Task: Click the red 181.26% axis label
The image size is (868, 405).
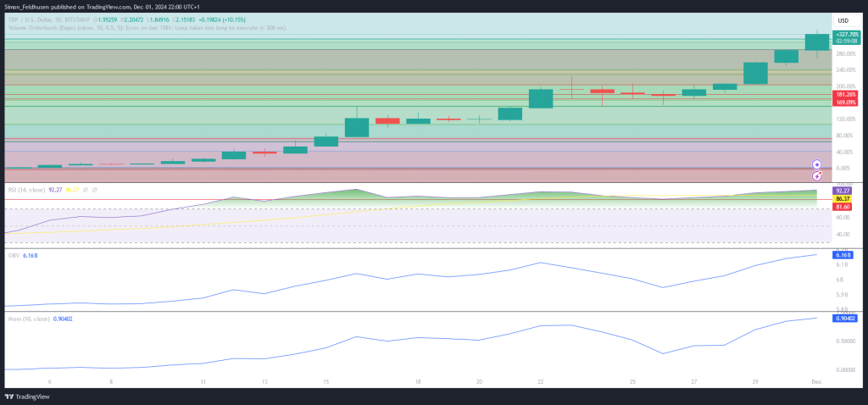Action: tap(847, 95)
